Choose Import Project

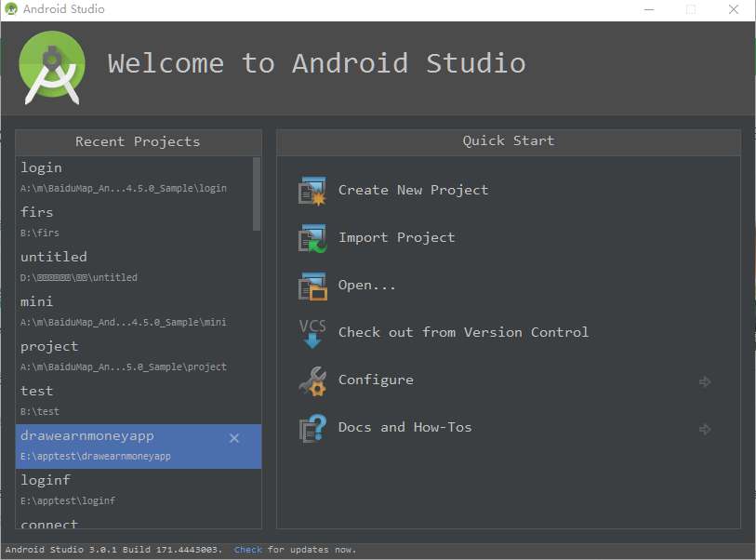point(396,237)
